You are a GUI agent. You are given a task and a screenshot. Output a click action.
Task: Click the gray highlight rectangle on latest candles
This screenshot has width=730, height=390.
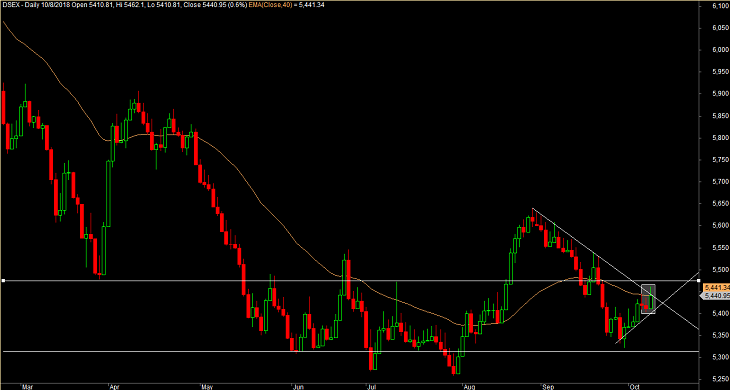tap(649, 298)
